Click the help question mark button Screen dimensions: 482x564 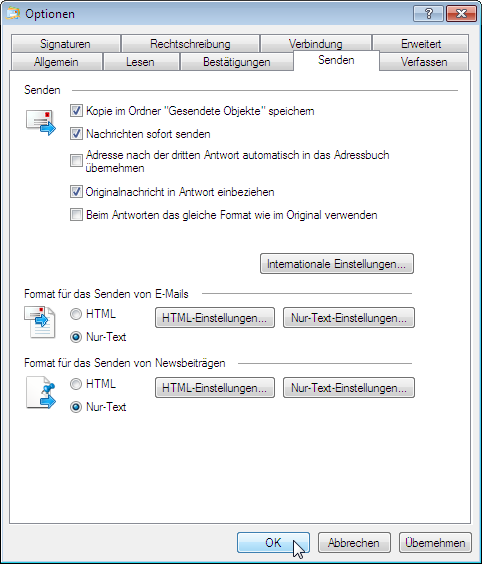(428, 14)
